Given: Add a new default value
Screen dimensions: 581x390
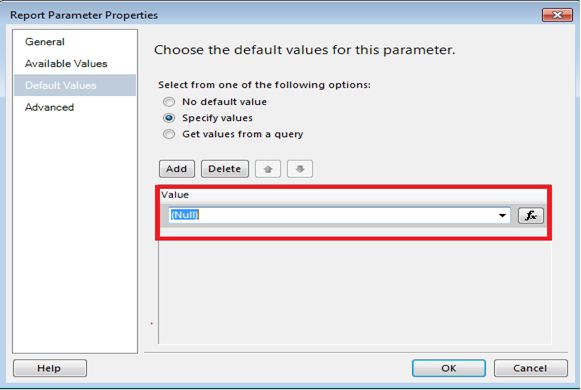Looking at the screenshot, I should click(x=177, y=169).
